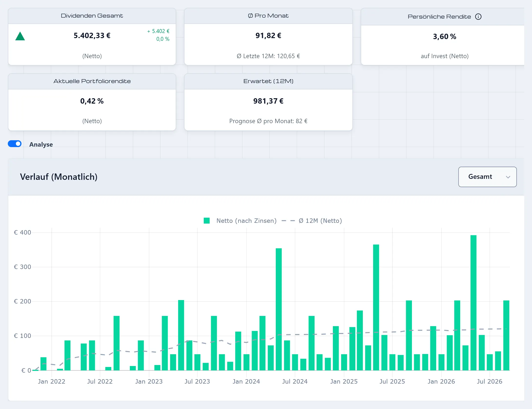Click the Jan 2022 axis label
Viewport: 532px width, 409px height.
(x=51, y=381)
